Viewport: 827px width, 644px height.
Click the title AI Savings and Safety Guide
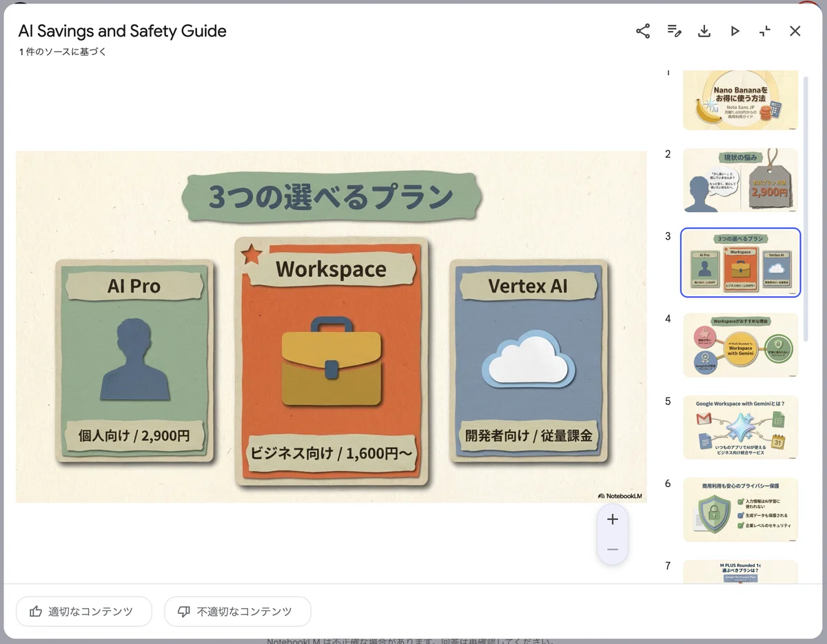click(x=123, y=31)
